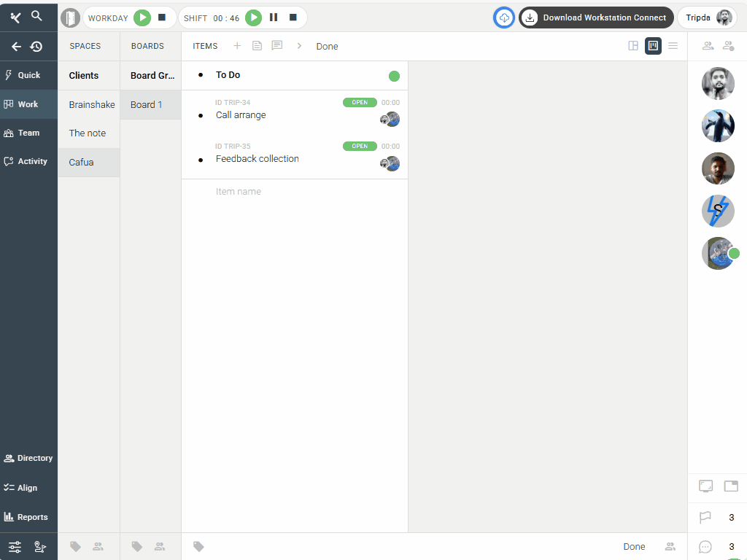Click the add item plus icon
747x560 pixels.
pyautogui.click(x=237, y=46)
